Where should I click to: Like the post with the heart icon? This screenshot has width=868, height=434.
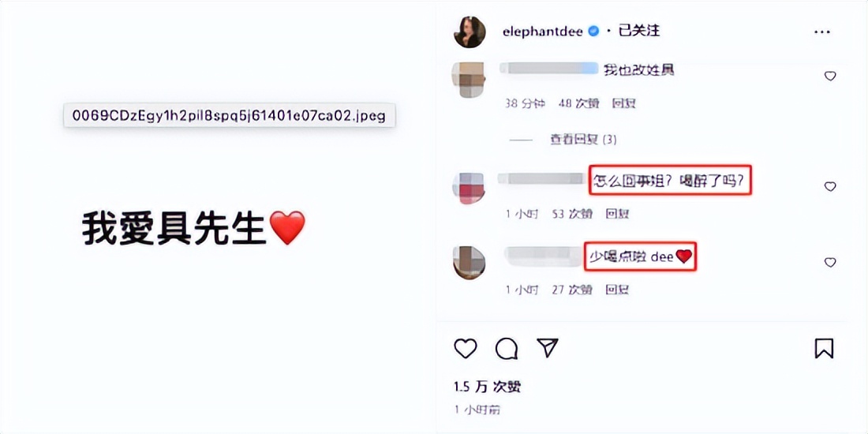[x=466, y=349]
